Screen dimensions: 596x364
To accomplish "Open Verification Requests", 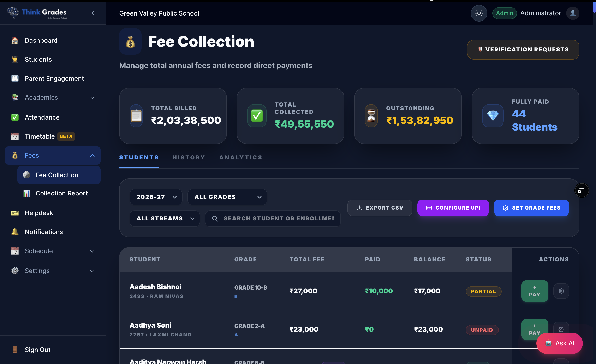I will pyautogui.click(x=523, y=50).
